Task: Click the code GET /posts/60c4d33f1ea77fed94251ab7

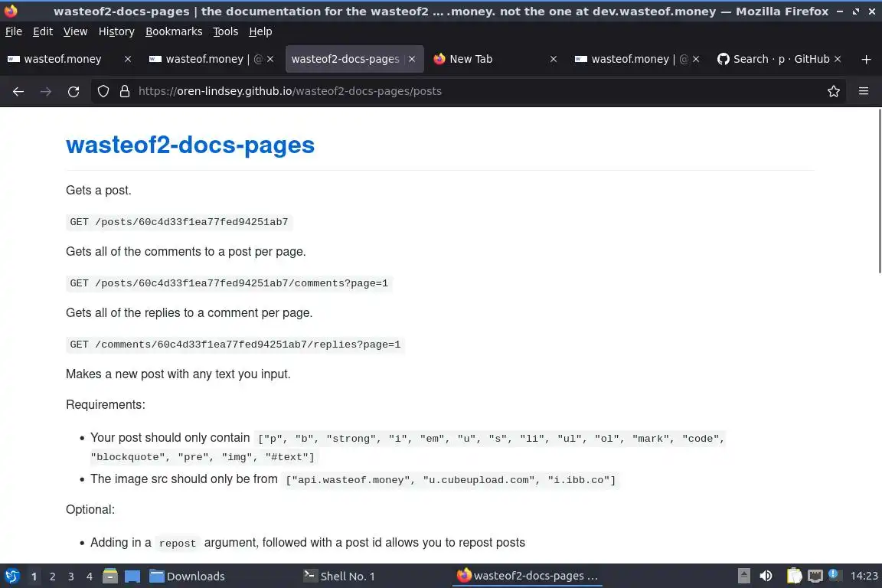Action: 179,222
